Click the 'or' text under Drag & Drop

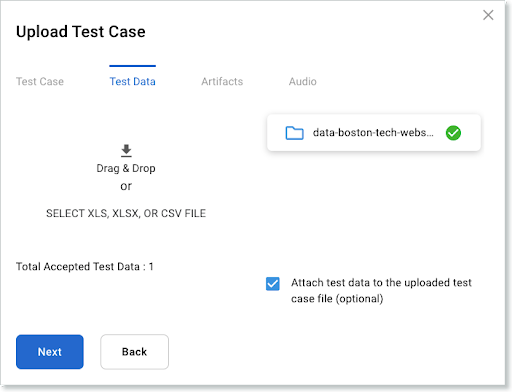pos(126,186)
